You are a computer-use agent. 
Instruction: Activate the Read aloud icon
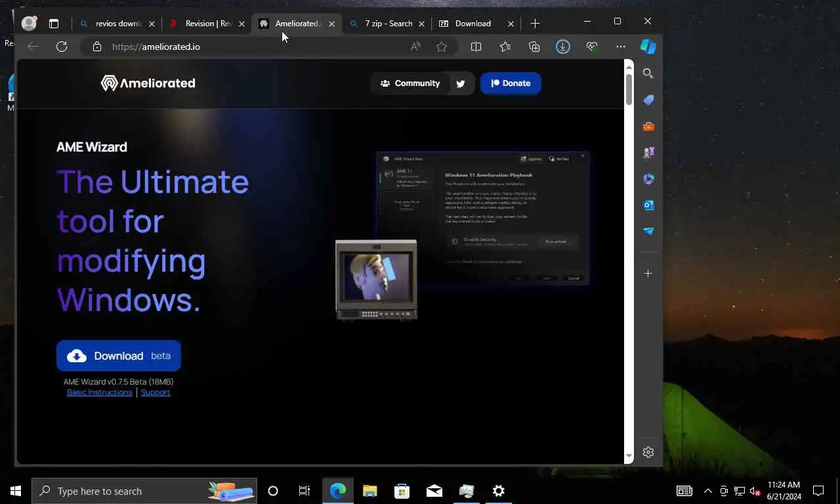[415, 47]
